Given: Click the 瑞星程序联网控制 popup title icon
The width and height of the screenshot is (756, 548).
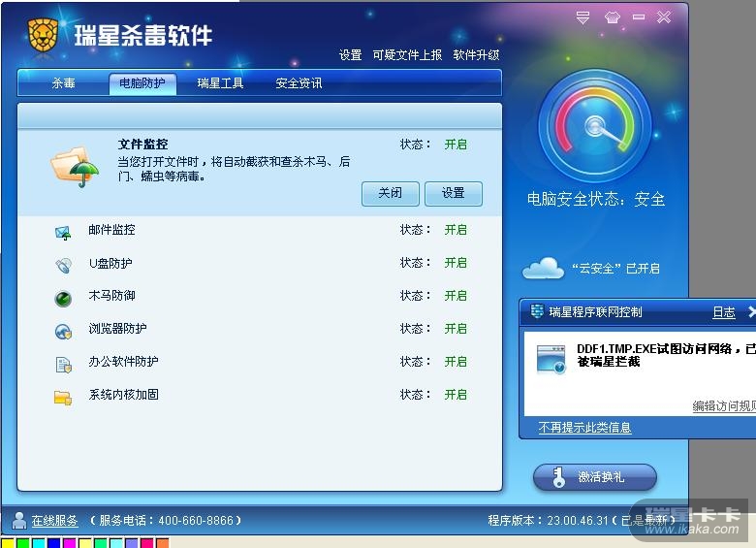Looking at the screenshot, I should [537, 311].
